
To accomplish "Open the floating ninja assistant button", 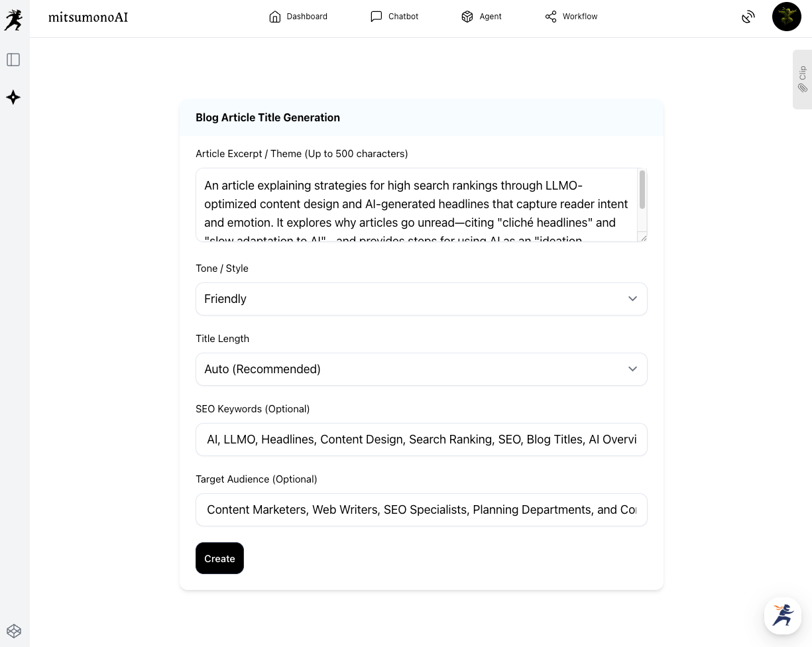I will click(x=782, y=615).
